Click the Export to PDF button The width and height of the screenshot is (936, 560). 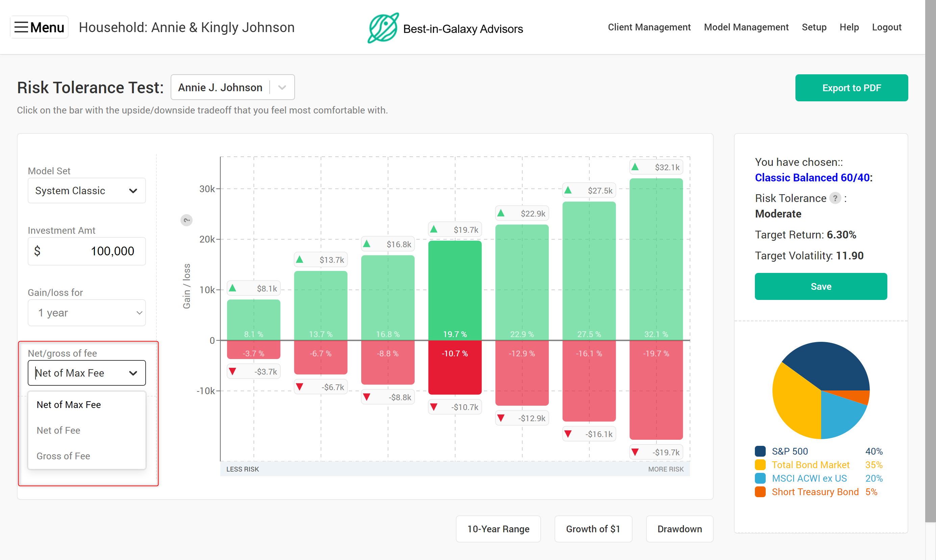click(851, 88)
